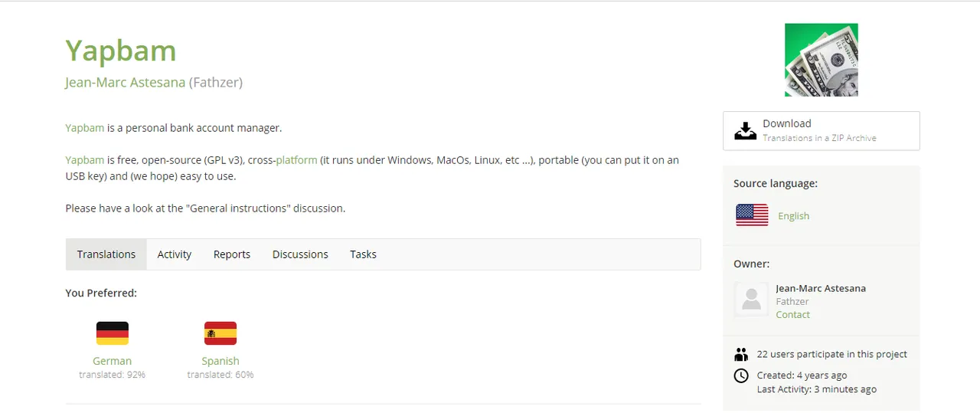Click the owner avatar placeholder image
The height and width of the screenshot is (413, 980).
pyautogui.click(x=751, y=299)
